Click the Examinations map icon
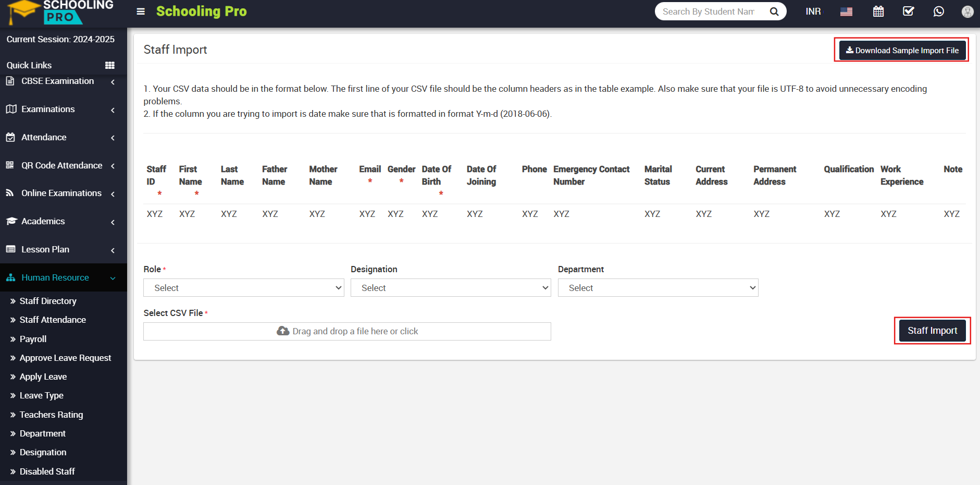This screenshot has height=485, width=980. (x=11, y=109)
